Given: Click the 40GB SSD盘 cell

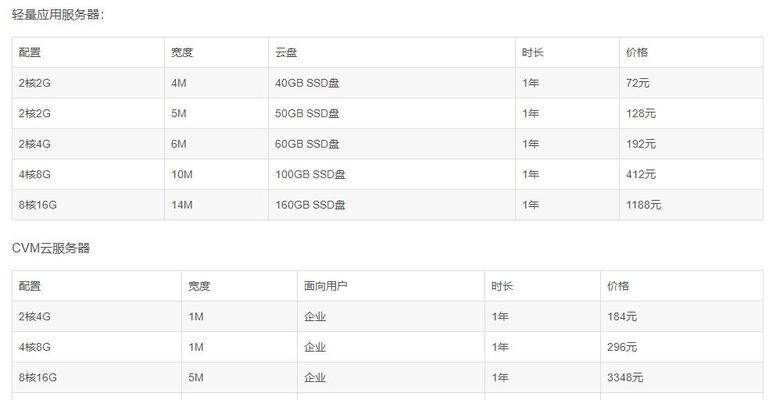Looking at the screenshot, I should [308, 83].
